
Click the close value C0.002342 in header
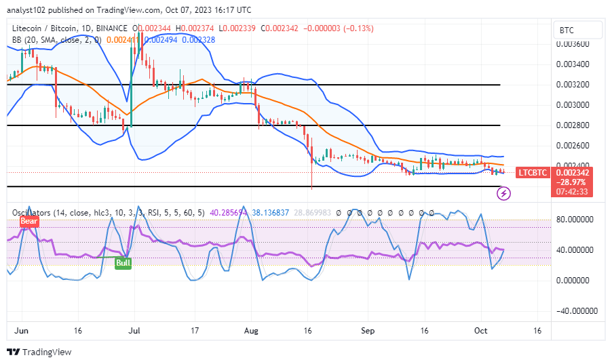(280, 28)
